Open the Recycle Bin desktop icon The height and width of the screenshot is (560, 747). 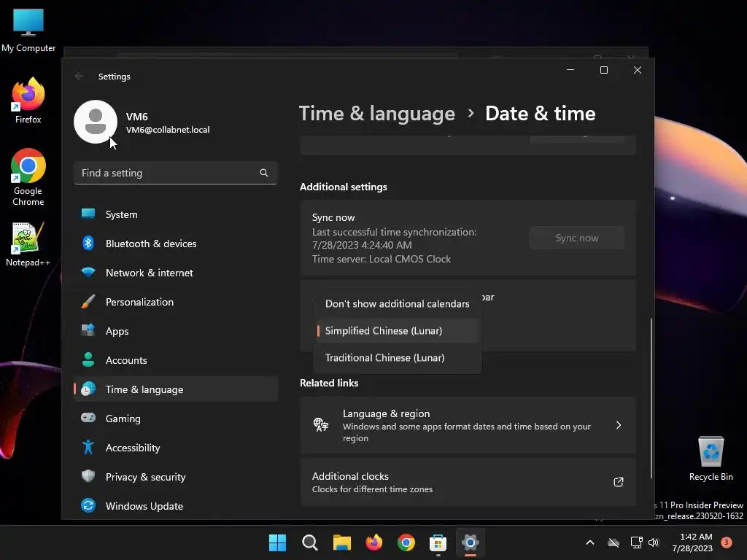(x=711, y=459)
